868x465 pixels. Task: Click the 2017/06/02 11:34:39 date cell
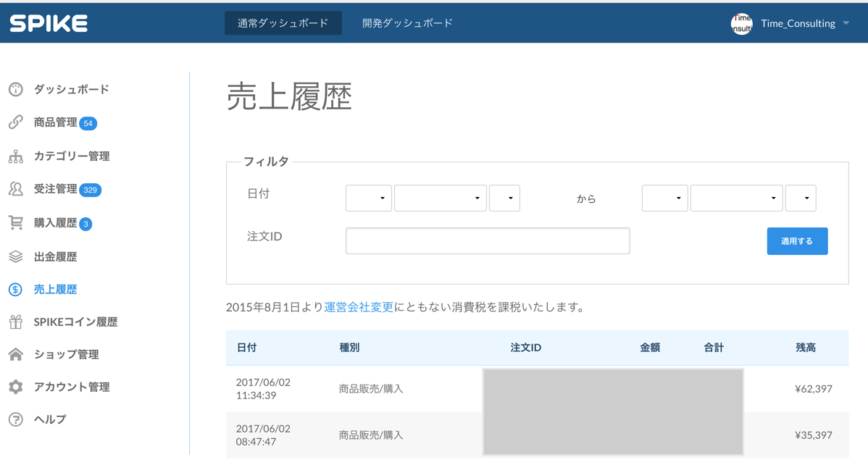click(263, 389)
